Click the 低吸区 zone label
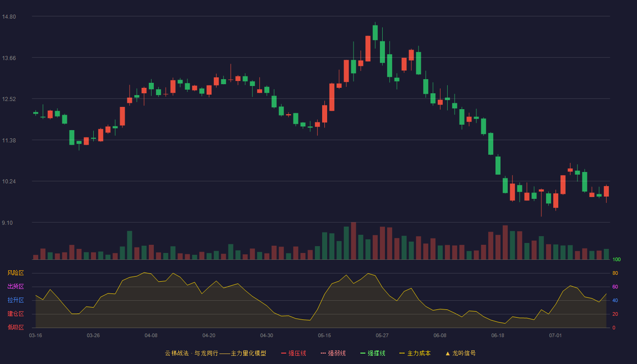This screenshot has height=364, width=637. point(15,327)
